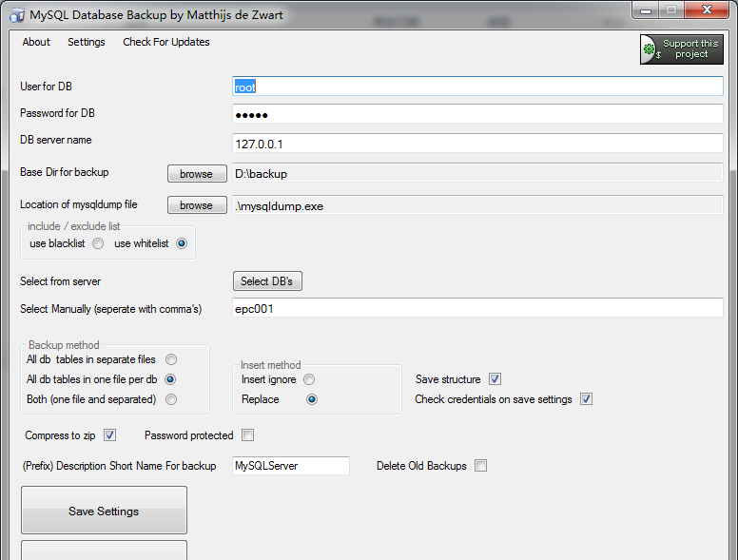Viewport: 738px width, 560px height.
Task: Choose Both one file and separated
Action: pos(171,399)
